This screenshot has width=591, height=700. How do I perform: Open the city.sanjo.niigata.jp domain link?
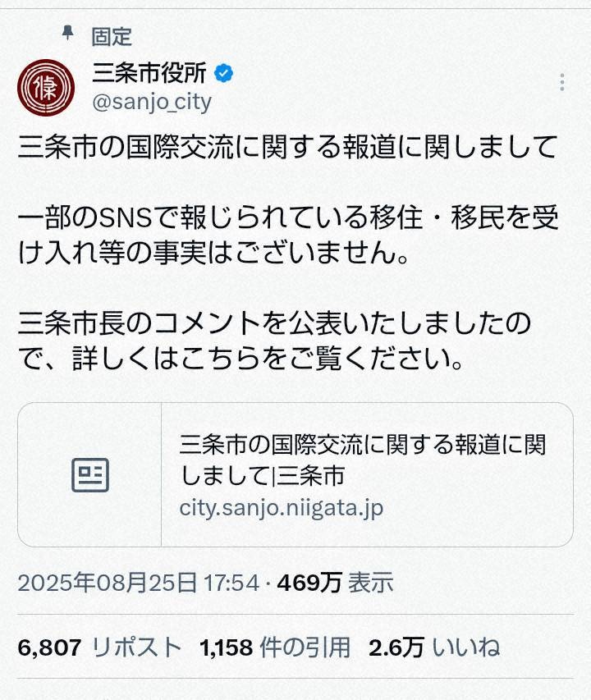coord(282,507)
